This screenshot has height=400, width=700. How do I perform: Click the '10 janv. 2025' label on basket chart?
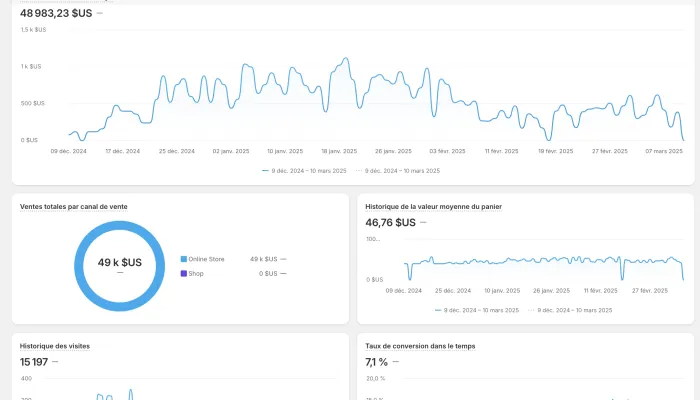502,291
